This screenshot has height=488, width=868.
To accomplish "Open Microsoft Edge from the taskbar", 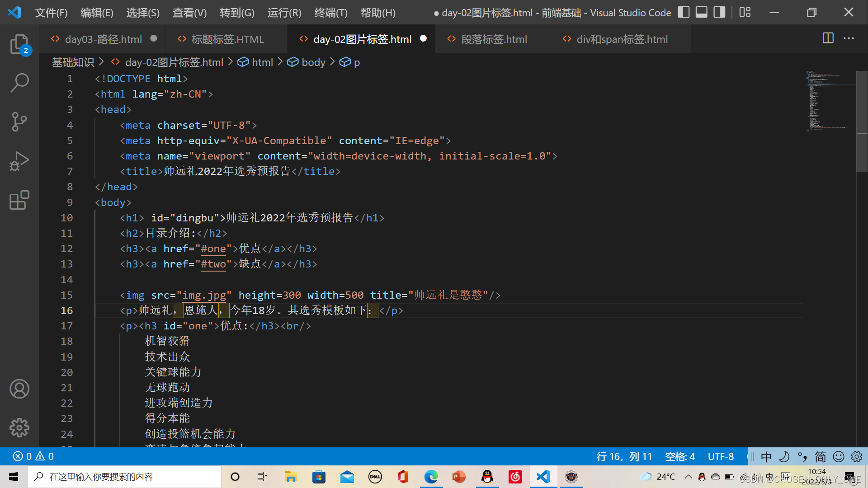I will (x=431, y=477).
